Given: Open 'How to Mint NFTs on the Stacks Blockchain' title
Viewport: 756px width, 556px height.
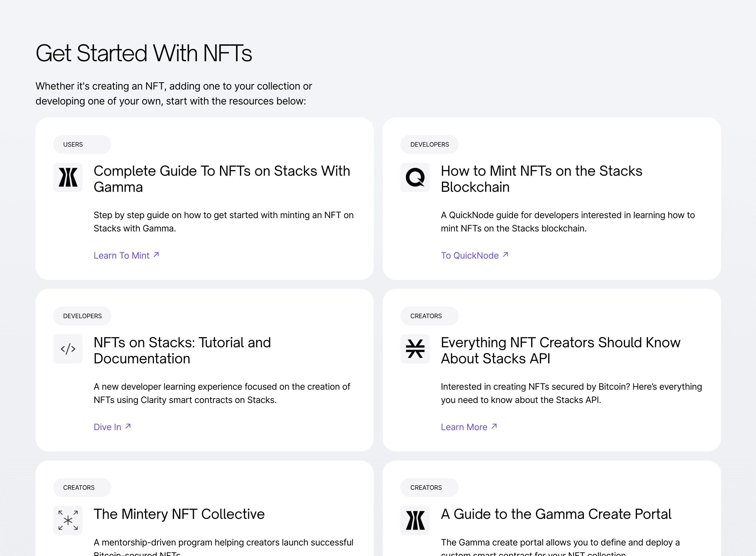Looking at the screenshot, I should click(x=541, y=179).
